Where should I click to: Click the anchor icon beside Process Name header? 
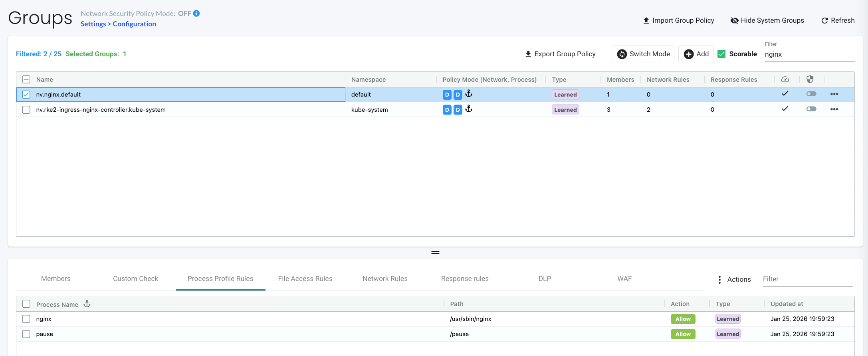pyautogui.click(x=87, y=304)
